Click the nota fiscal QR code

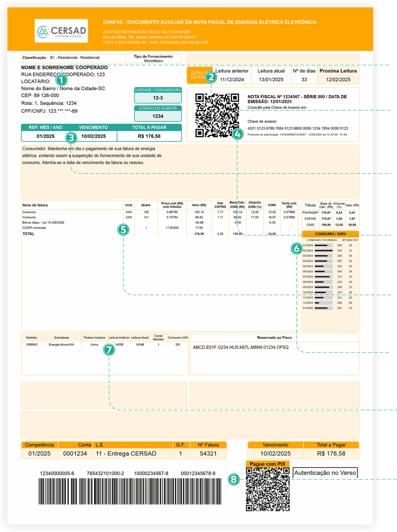(x=217, y=115)
